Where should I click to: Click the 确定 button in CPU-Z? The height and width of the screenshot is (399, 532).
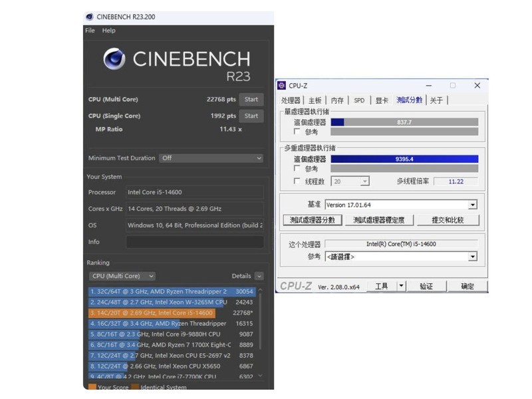(467, 287)
